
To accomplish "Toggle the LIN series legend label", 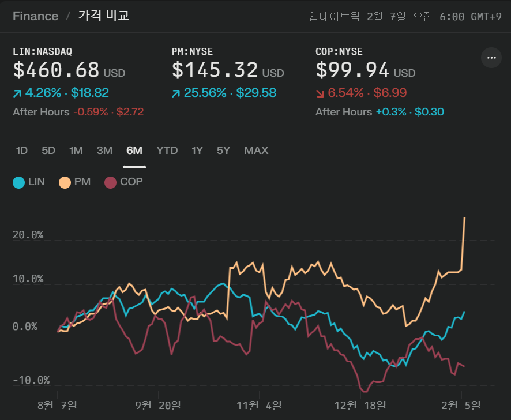I will [36, 182].
